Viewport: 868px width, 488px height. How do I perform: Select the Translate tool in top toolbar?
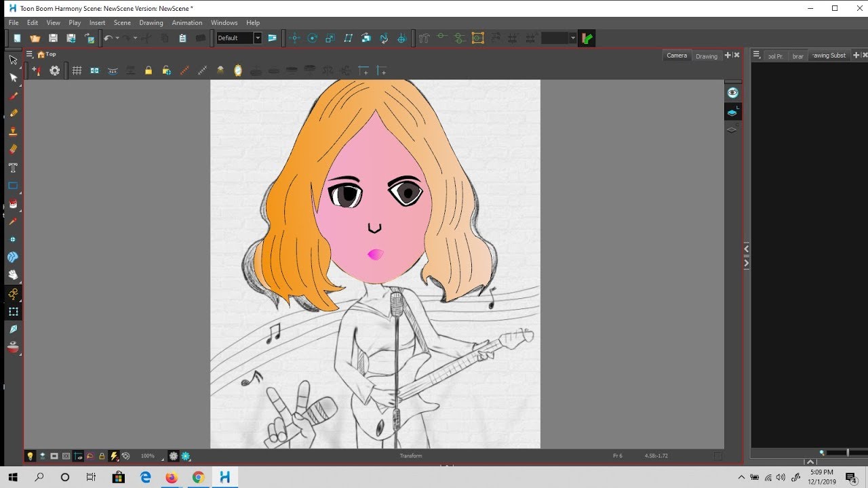tap(295, 39)
